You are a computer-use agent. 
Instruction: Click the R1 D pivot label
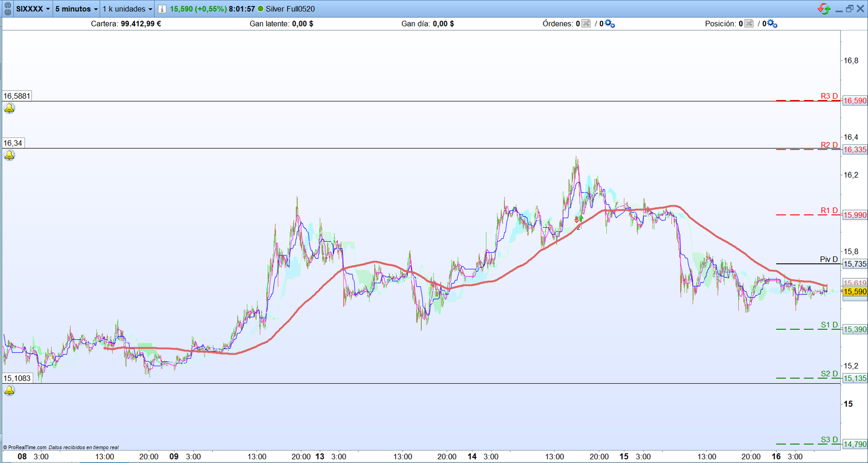[829, 211]
